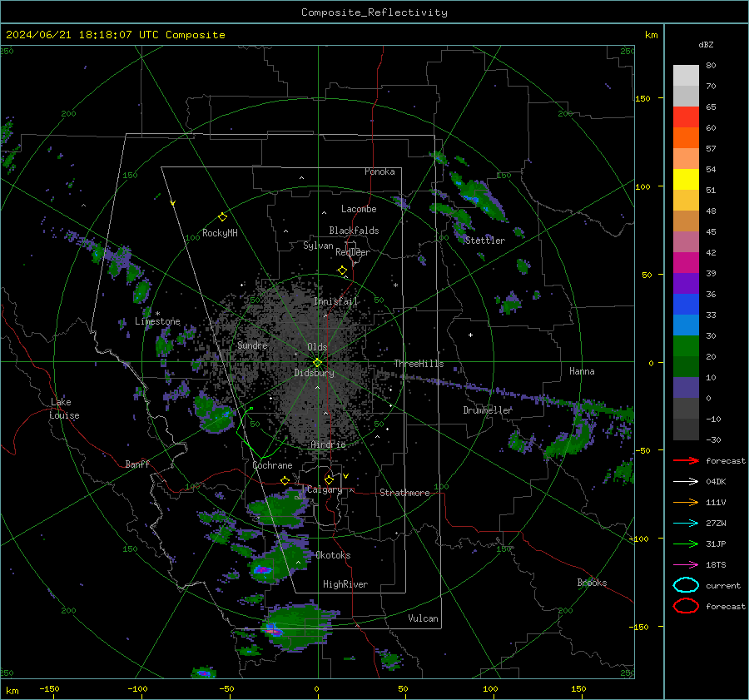
Task: Click the 04DK legend text
Action: click(x=716, y=482)
